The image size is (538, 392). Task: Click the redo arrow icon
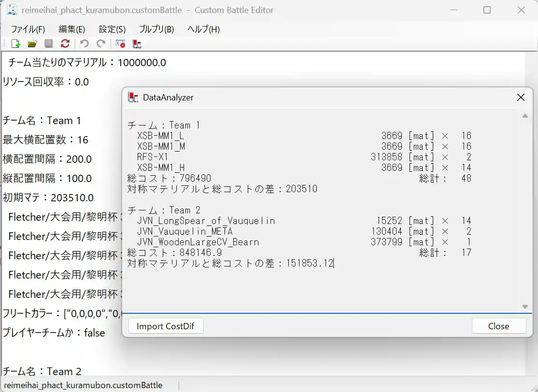pos(101,44)
